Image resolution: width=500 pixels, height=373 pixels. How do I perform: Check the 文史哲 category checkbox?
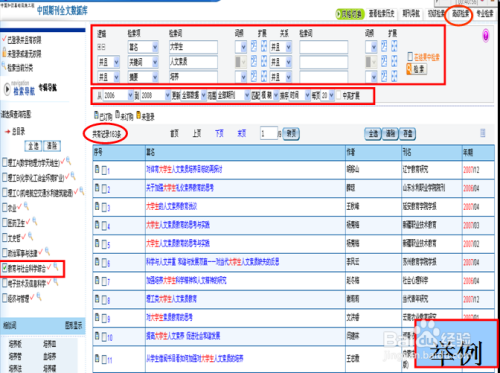click(5, 238)
